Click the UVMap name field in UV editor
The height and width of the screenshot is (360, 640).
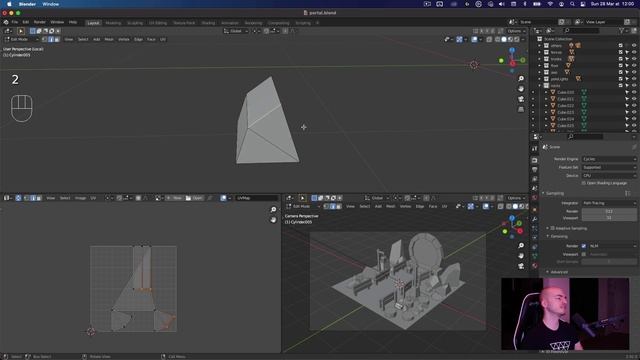pos(257,198)
